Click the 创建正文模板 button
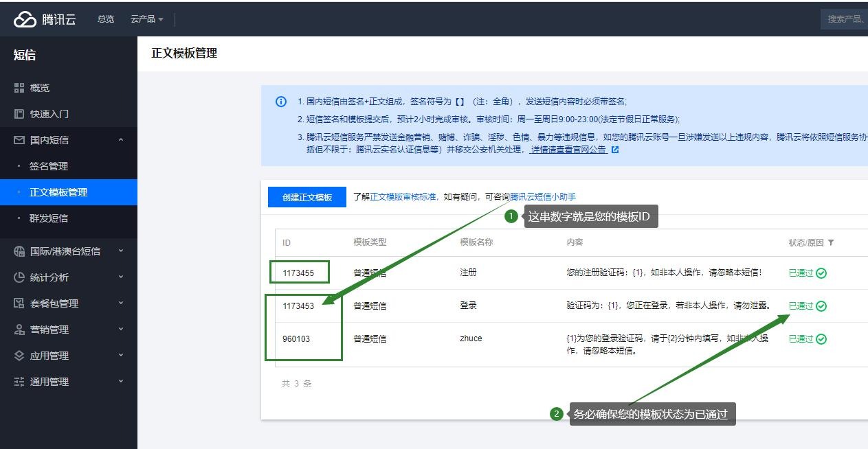Viewport: 868px width, 449px height. [x=307, y=197]
